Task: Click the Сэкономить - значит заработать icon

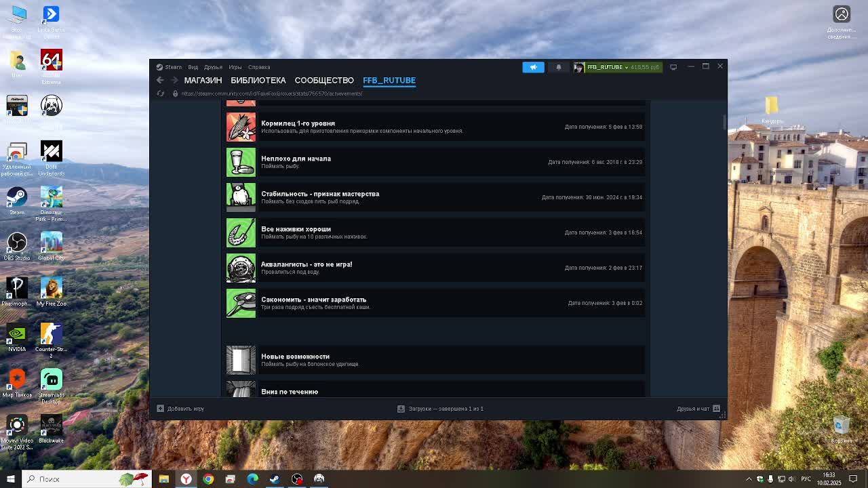Action: [x=241, y=303]
